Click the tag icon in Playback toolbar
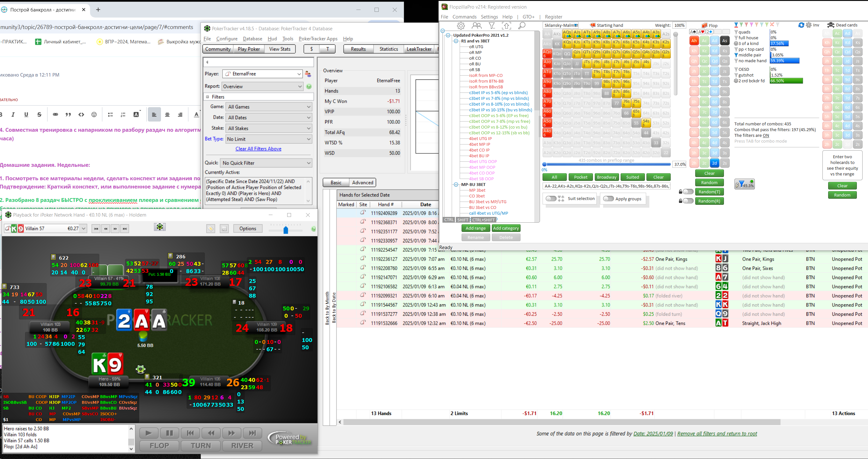The image size is (868, 459). pyautogui.click(x=211, y=229)
